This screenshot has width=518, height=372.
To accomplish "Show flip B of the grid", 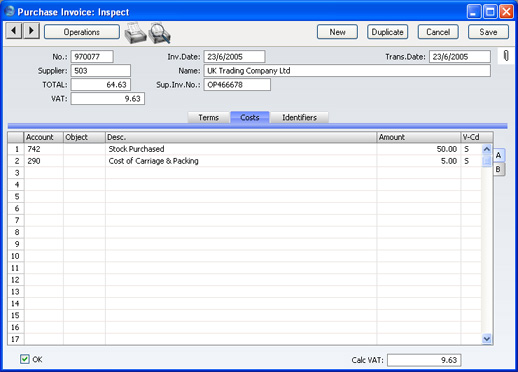I will click(499, 169).
